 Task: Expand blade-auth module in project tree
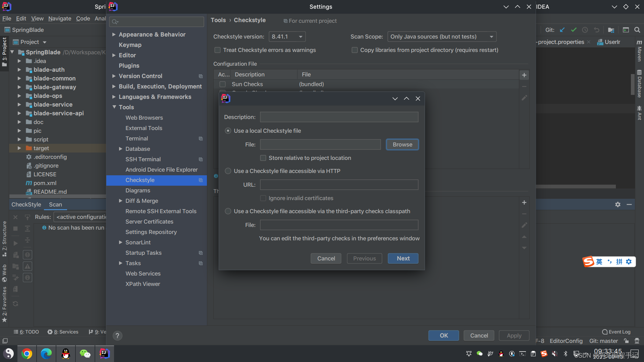[x=19, y=70]
